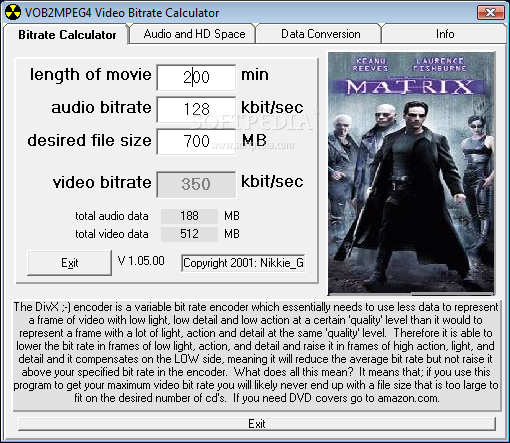Click the radiation icon in the title bar
The image size is (510, 443).
pyautogui.click(x=13, y=13)
